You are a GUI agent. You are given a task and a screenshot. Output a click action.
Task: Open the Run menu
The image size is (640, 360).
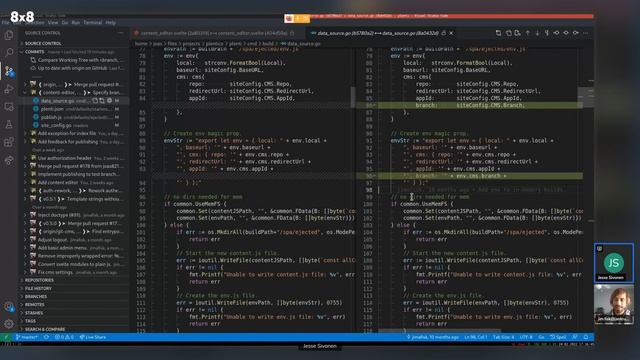click(x=76, y=23)
